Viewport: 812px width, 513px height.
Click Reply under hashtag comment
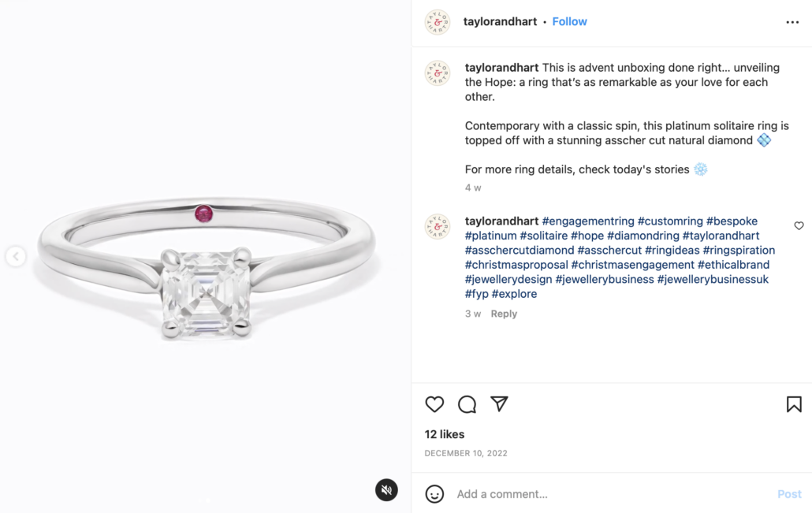[x=504, y=314]
